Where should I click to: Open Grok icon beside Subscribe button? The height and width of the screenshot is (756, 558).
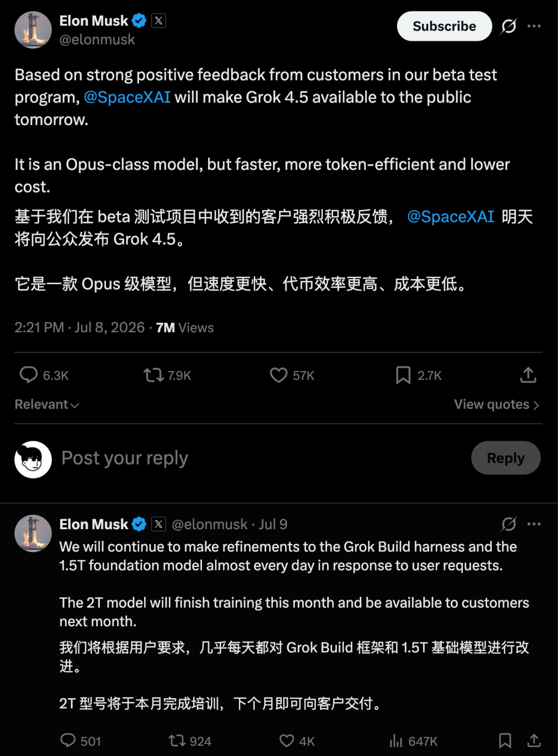[509, 26]
